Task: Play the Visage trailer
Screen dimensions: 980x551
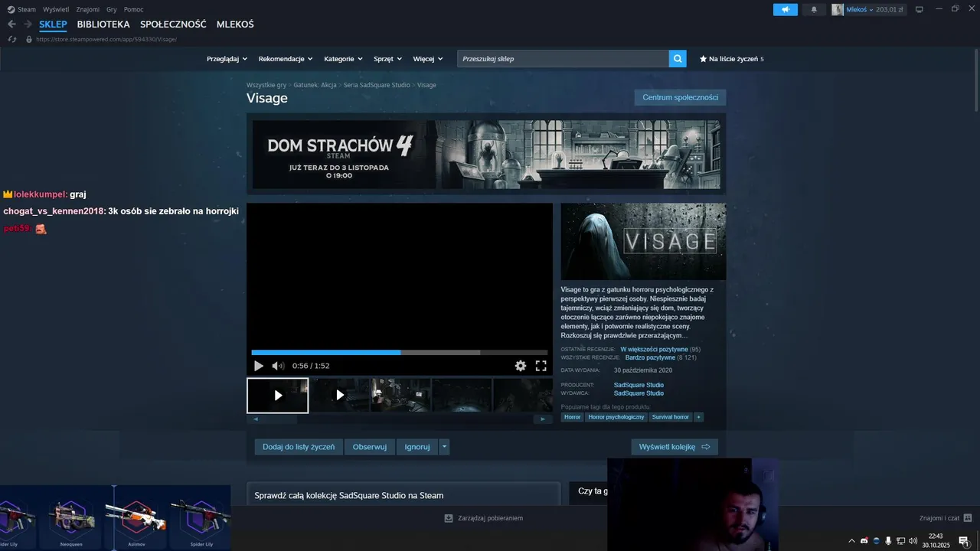Action: pyautogui.click(x=259, y=366)
